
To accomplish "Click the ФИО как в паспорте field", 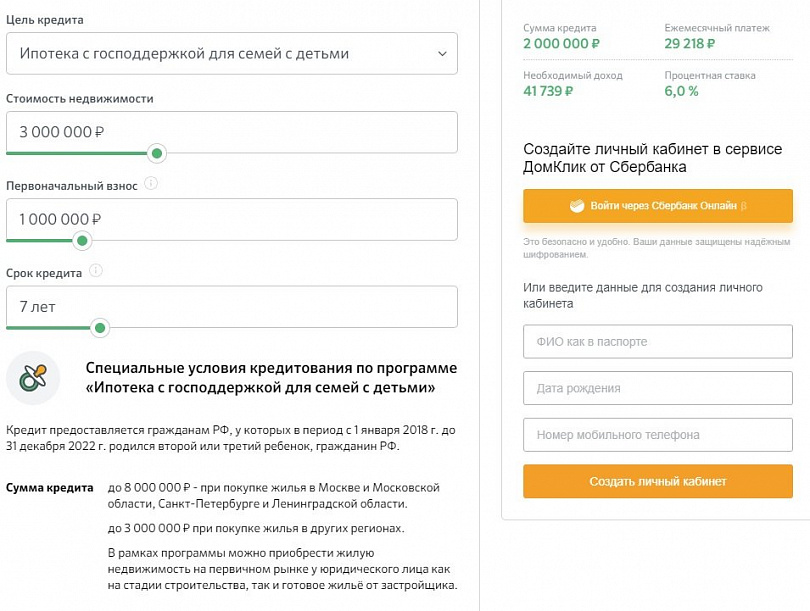I will [x=657, y=342].
